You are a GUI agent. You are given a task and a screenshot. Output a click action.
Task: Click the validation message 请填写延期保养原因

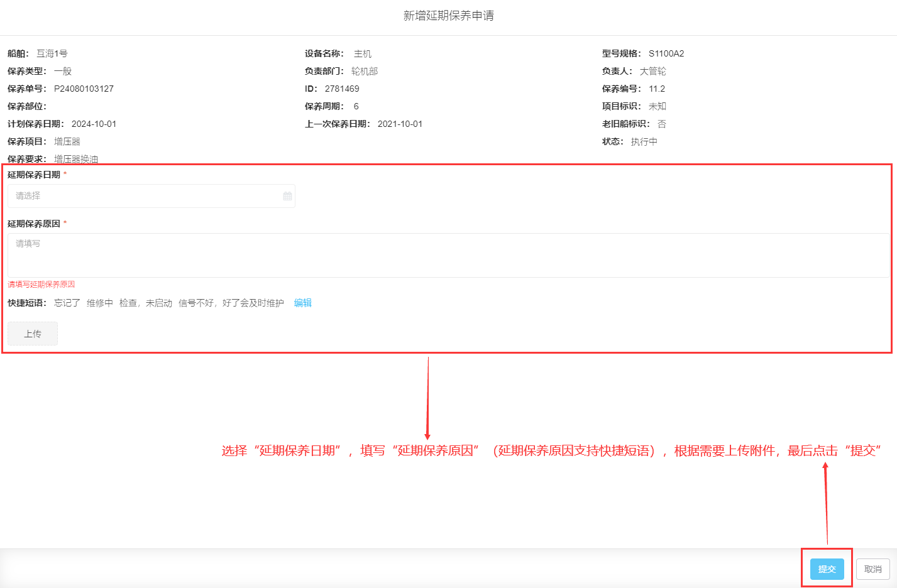[x=41, y=285]
